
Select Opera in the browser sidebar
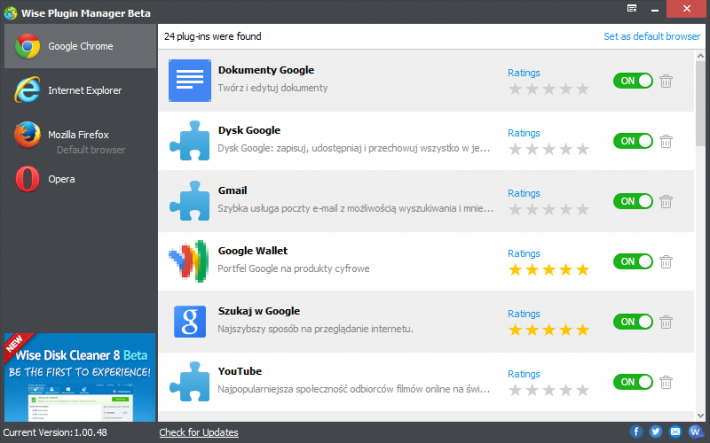point(80,179)
